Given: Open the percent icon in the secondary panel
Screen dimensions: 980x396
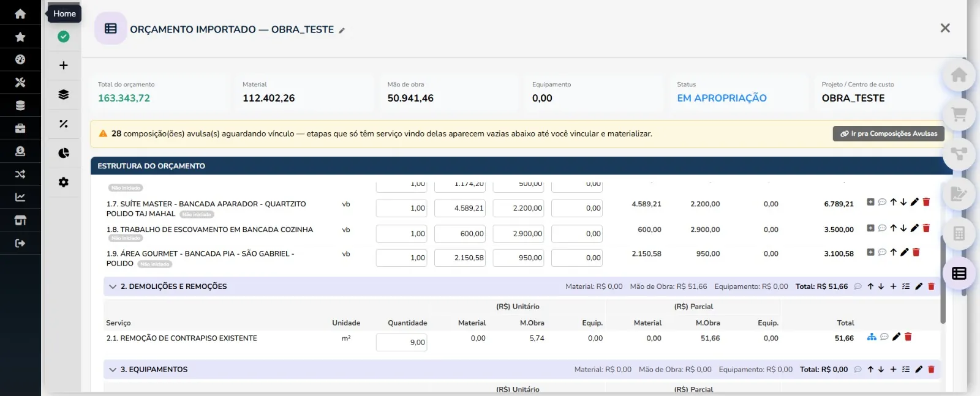Looking at the screenshot, I should [x=64, y=124].
